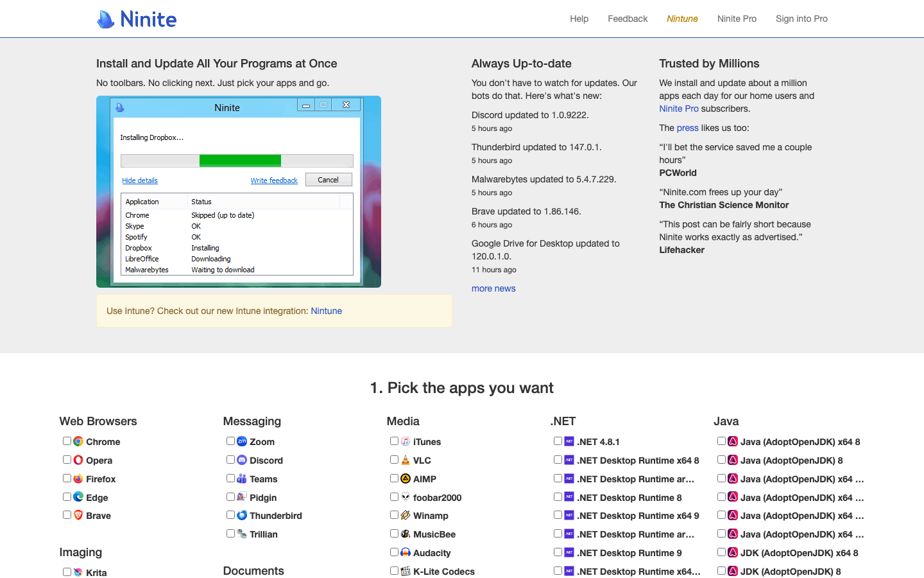Click the Ninite logo
Screen dimensions: 924x578
click(x=136, y=19)
